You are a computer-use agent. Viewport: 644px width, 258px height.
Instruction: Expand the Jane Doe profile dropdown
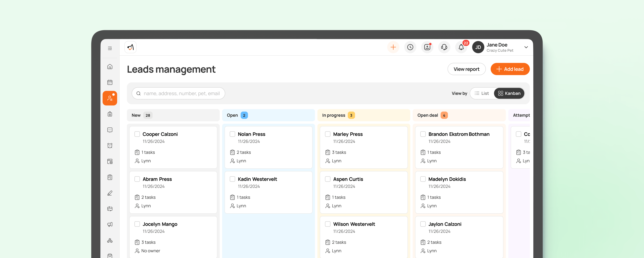point(526,47)
